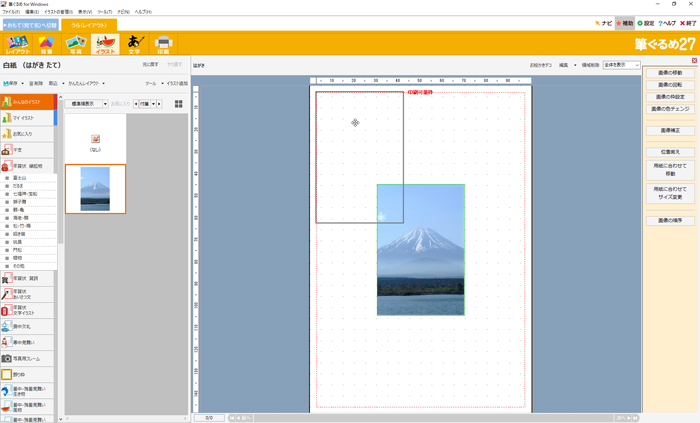This screenshot has height=423, width=700.
Task: Click the 画像補正 button
Action: 670,130
